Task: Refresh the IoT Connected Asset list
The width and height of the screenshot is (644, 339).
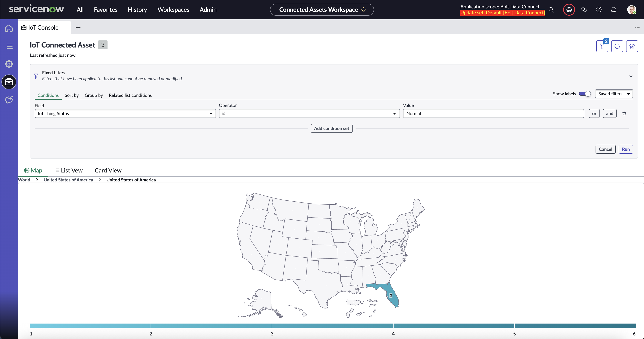Action: click(617, 46)
